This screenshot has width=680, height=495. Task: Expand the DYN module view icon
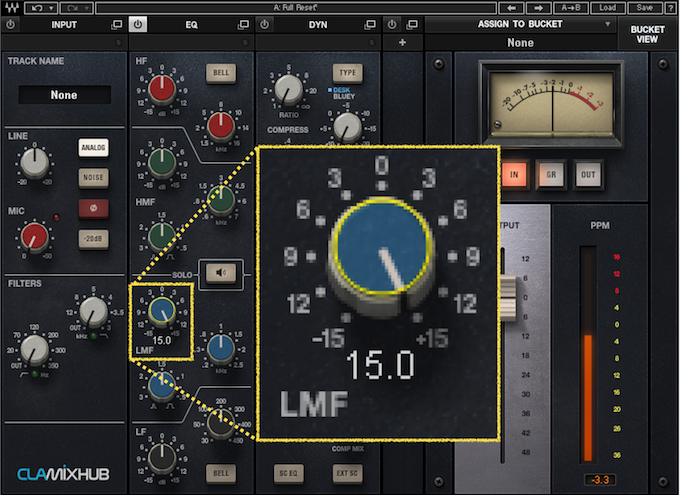tap(370, 25)
